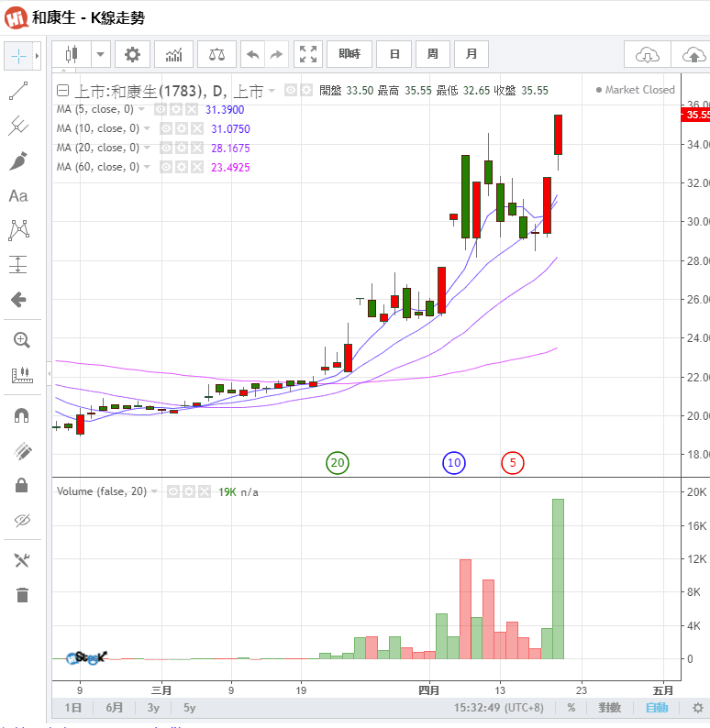Viewport: 710px width, 728px height.
Task: Toggle stay in drawing mode pencil
Action: coord(21,450)
